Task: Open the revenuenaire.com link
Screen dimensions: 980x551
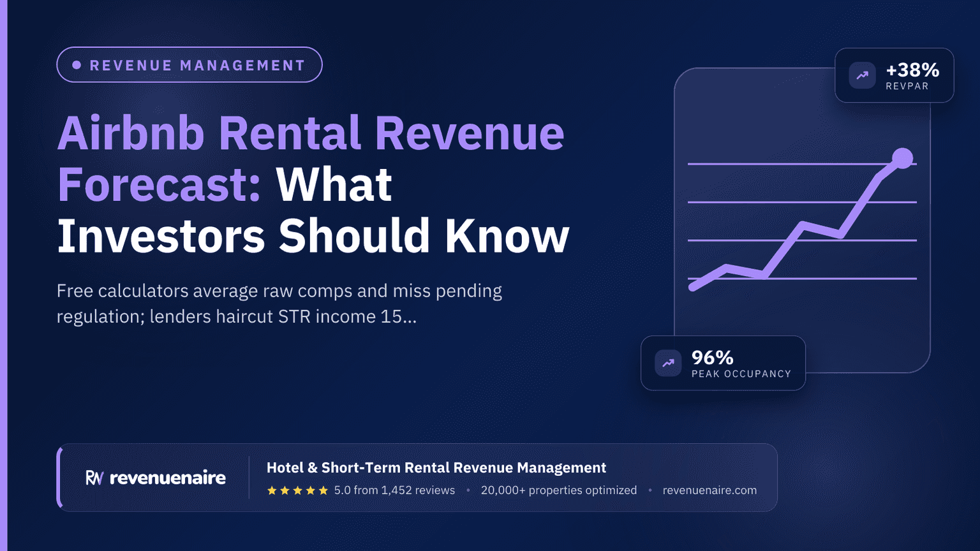Action: click(x=709, y=490)
